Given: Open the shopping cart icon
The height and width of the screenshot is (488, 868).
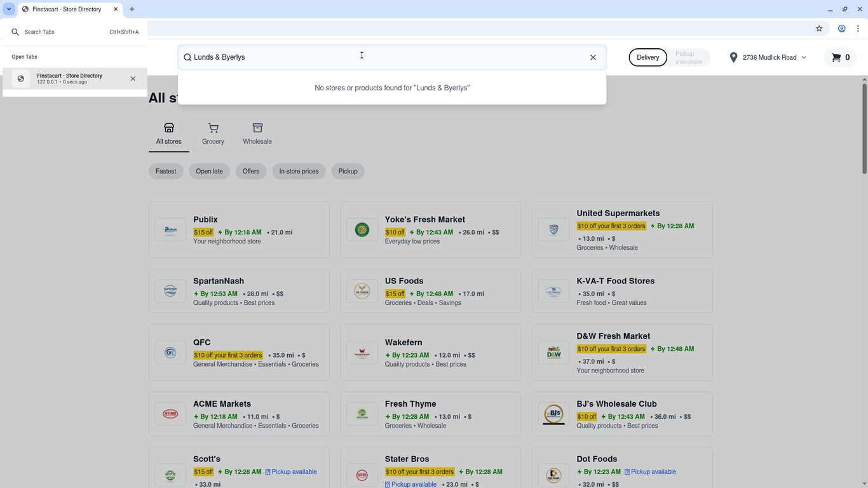Looking at the screenshot, I should pos(836,57).
